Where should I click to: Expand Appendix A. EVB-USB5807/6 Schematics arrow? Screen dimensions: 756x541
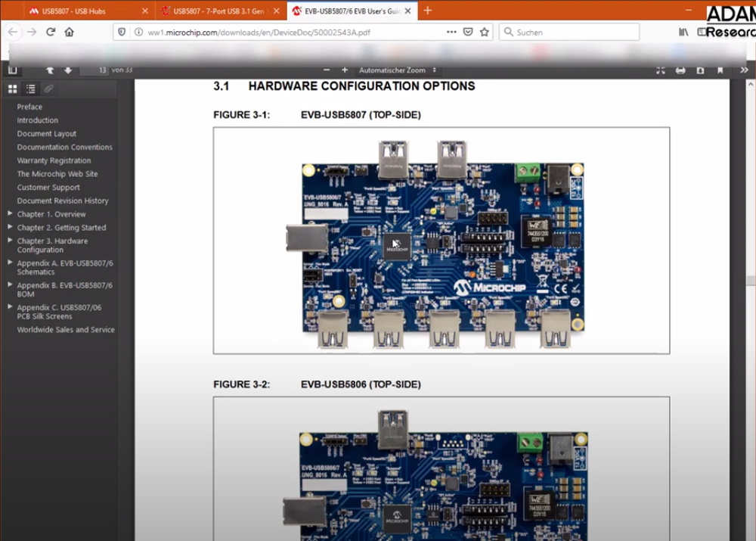[10, 263]
